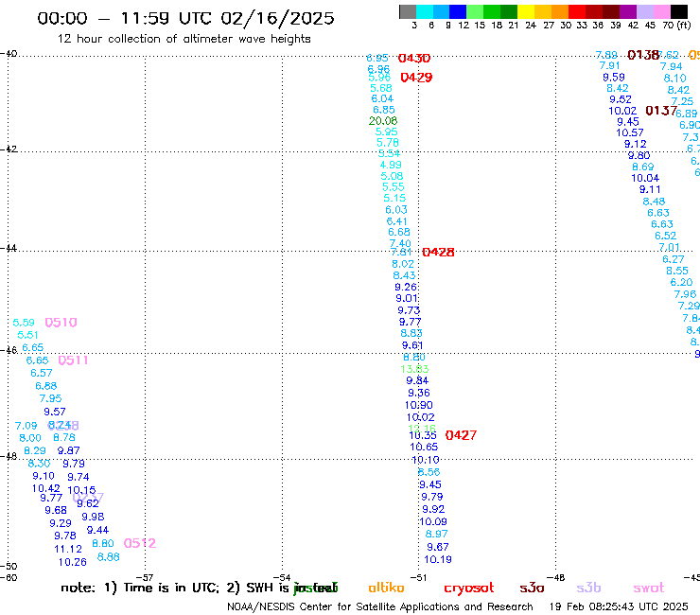700x615 pixels.
Task: Click the red time label 0429
Action: [x=416, y=78]
